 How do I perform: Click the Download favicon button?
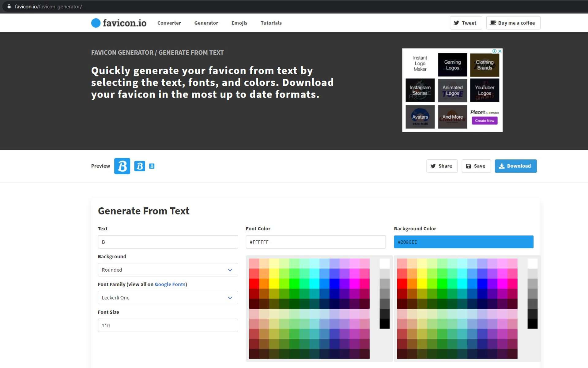[x=515, y=166]
